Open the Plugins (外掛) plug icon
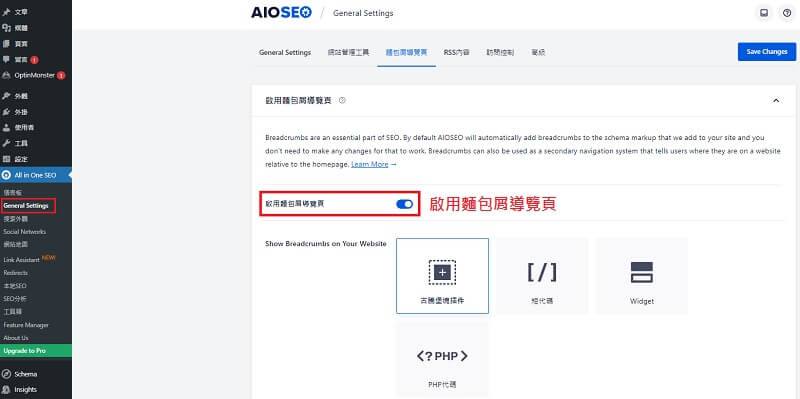800x399 pixels. (x=6, y=112)
